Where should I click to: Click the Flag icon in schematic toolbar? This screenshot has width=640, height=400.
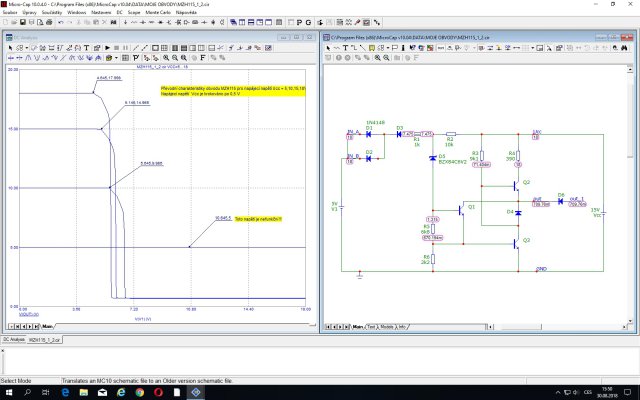pos(395,48)
